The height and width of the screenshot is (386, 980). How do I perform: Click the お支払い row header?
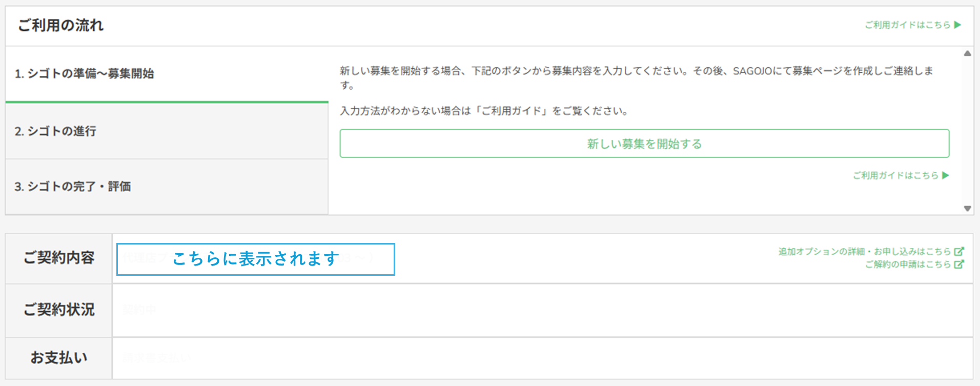point(59,358)
